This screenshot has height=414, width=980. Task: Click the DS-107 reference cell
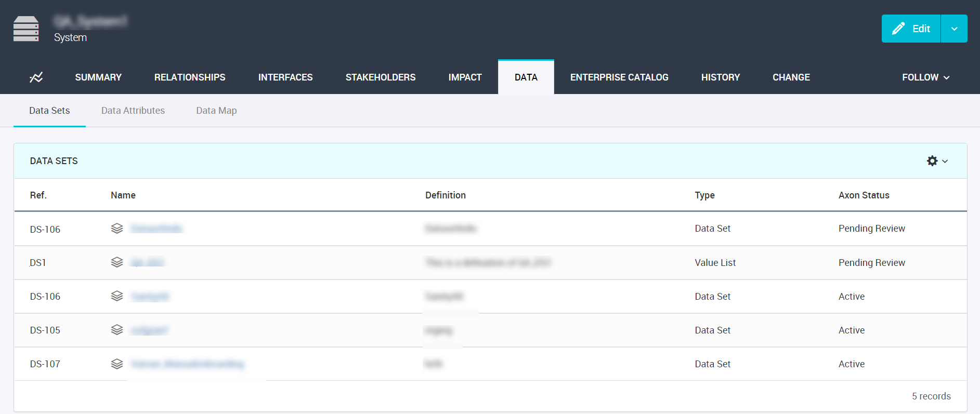pos(45,364)
